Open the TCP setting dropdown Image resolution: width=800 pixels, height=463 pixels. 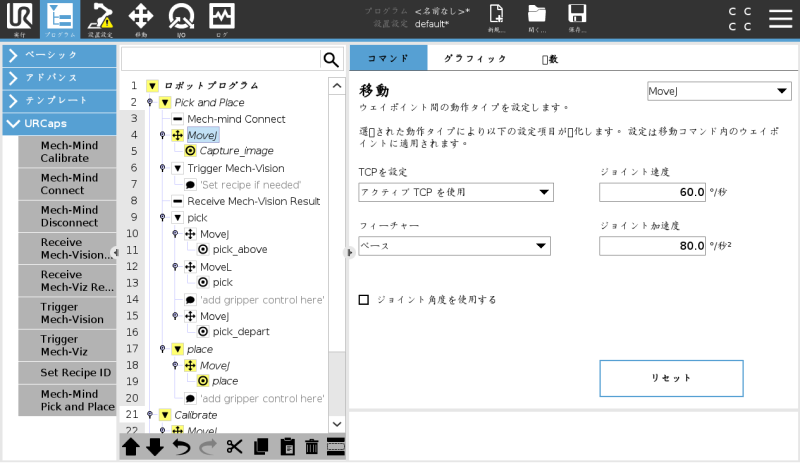[x=456, y=192]
